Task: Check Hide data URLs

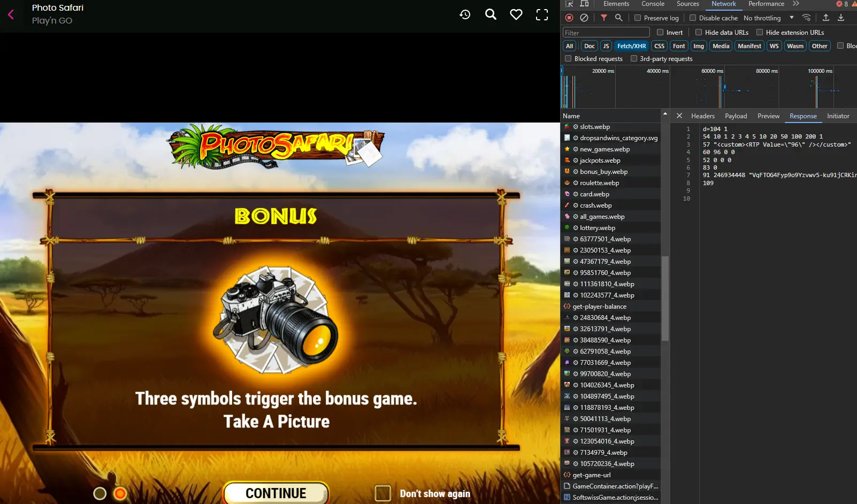Action: 699,32
